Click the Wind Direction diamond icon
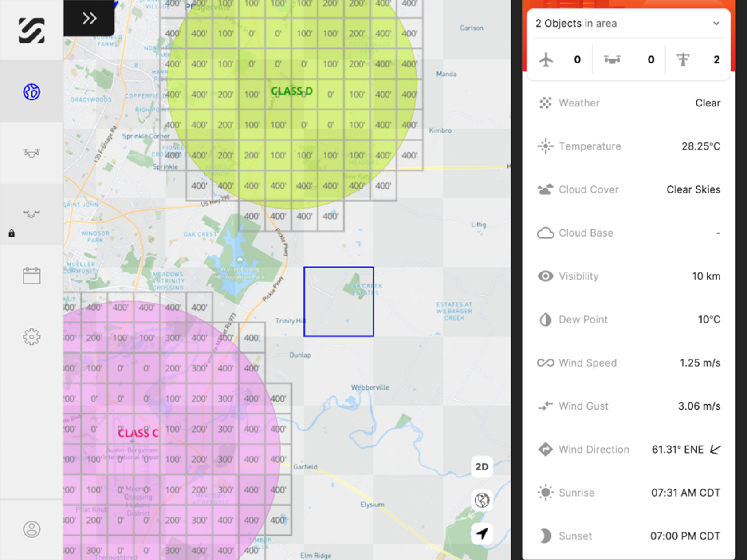747x560 pixels. (x=546, y=450)
